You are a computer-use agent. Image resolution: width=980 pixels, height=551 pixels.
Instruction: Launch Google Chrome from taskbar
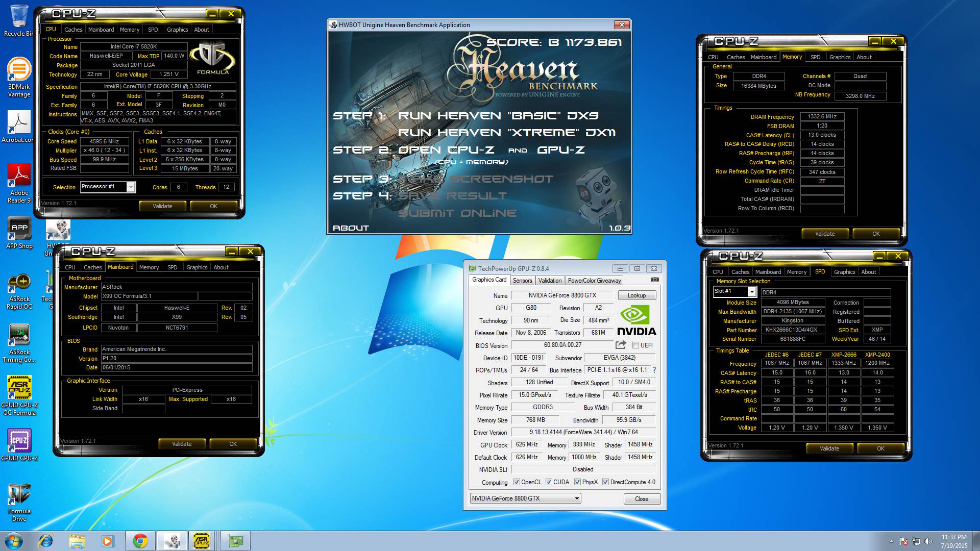(x=139, y=541)
